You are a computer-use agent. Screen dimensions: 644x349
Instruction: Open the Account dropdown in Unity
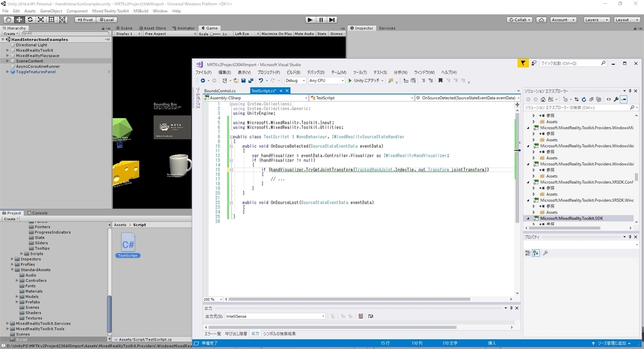click(x=563, y=20)
